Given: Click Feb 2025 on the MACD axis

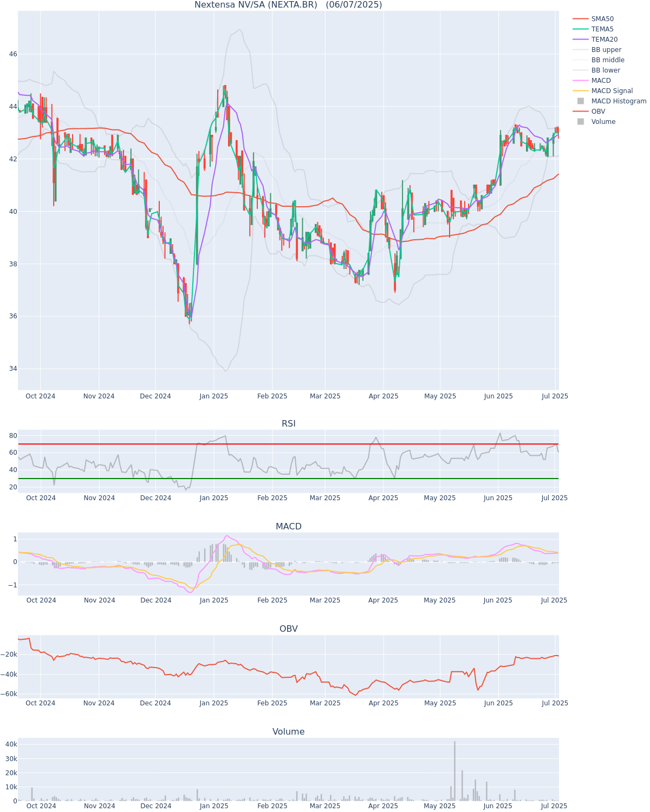Looking at the screenshot, I should pos(272,600).
